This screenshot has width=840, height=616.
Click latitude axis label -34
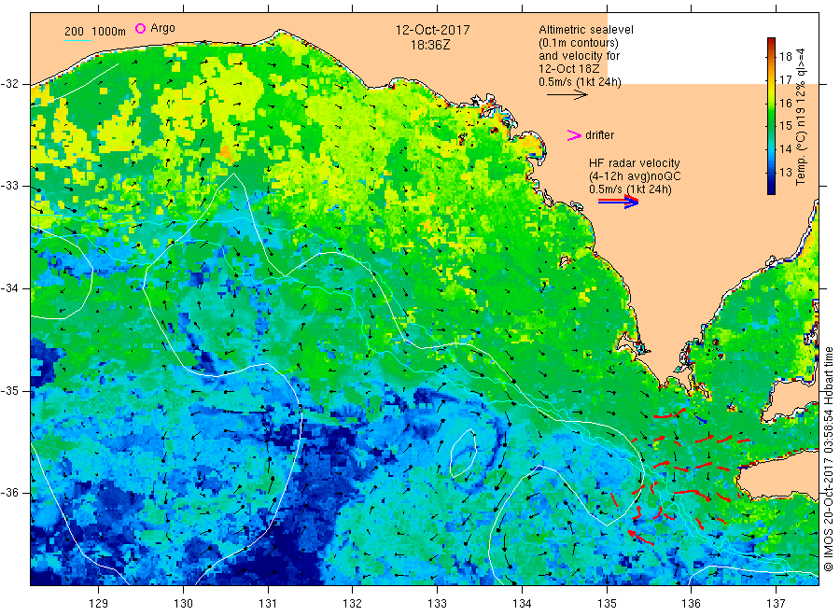[x=10, y=288]
